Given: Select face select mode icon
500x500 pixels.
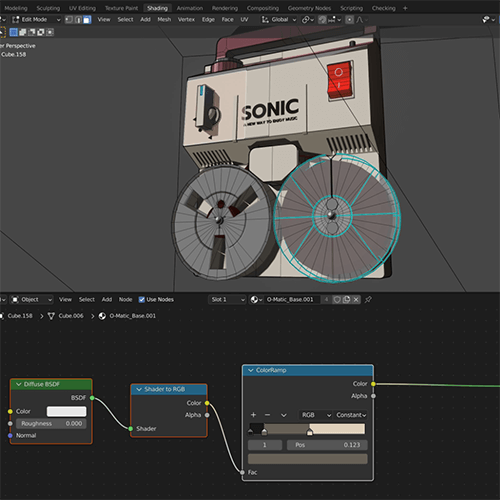Looking at the screenshot, I should coord(87,20).
